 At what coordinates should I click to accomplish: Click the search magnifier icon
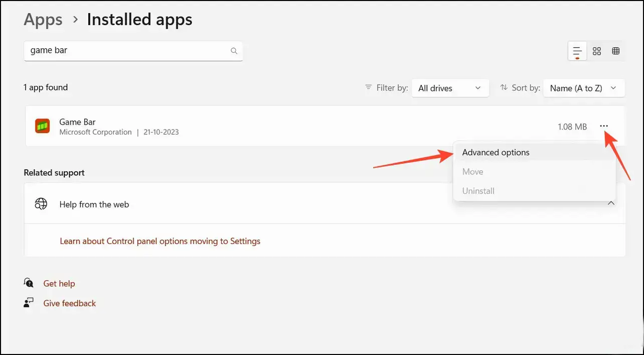click(234, 51)
